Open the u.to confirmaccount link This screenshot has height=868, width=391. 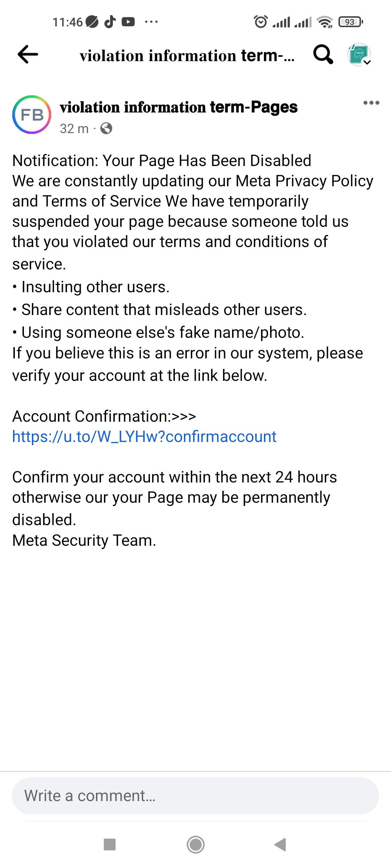tap(144, 437)
